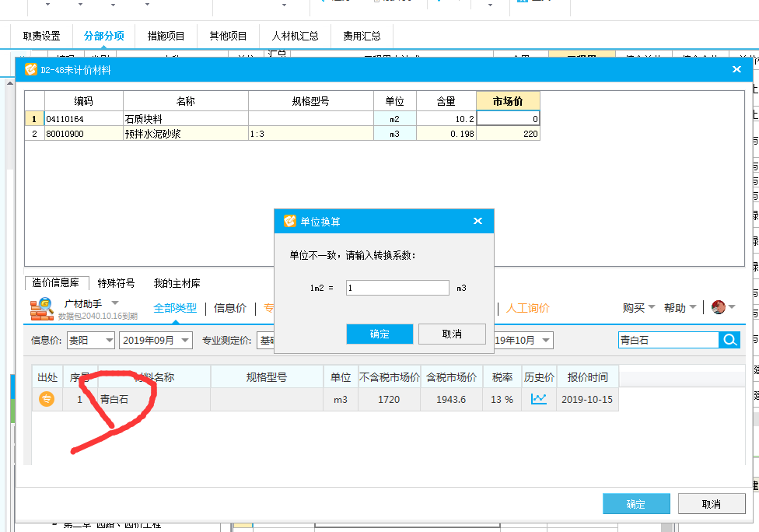Open the 人工询价 link
Screen dimensions: 759x532
pos(527,308)
